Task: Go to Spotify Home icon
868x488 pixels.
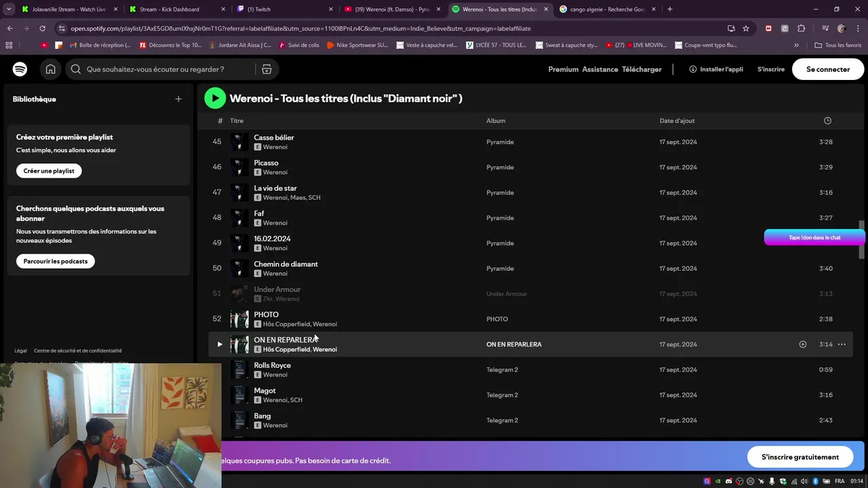Action: click(x=50, y=69)
